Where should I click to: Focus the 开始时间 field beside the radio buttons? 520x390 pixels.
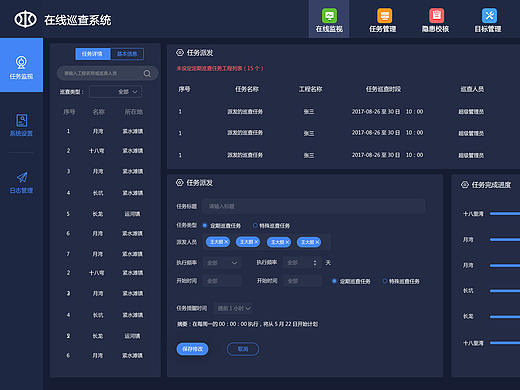point(302,281)
